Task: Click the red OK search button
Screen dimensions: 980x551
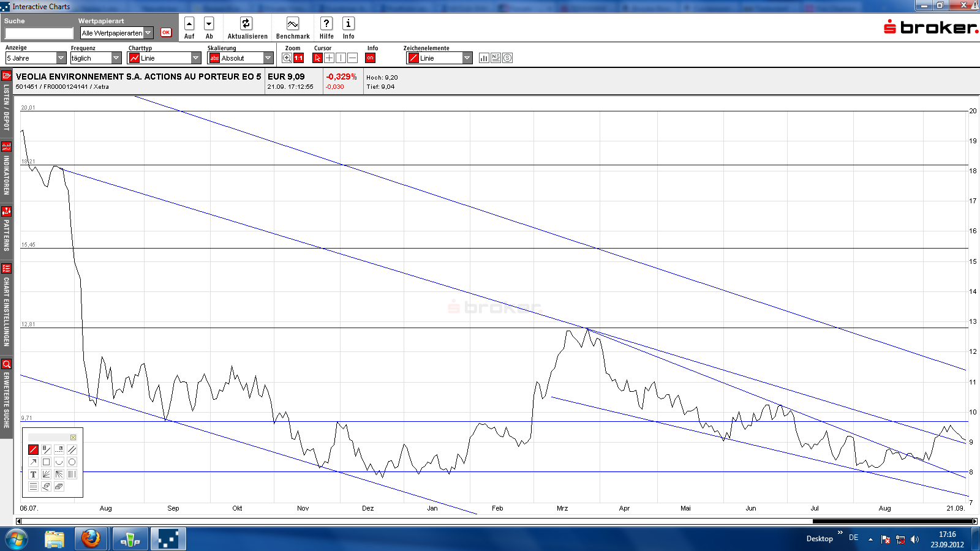Action: 166,32
